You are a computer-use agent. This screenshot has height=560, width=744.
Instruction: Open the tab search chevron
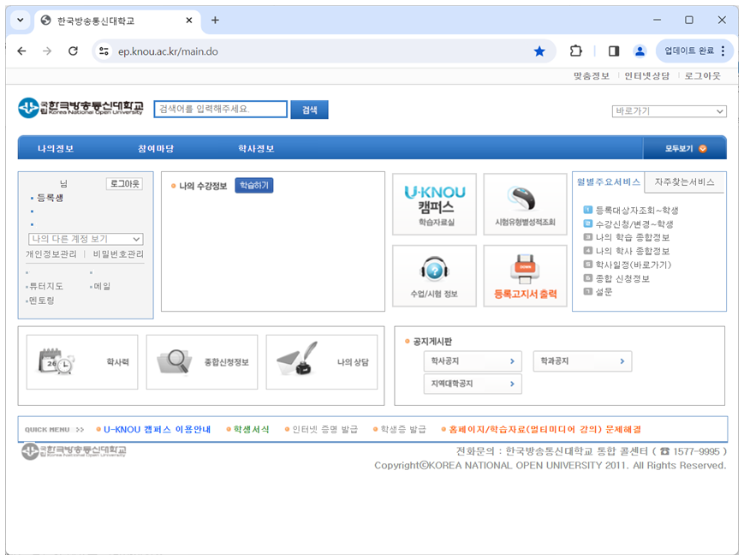pos(20,20)
